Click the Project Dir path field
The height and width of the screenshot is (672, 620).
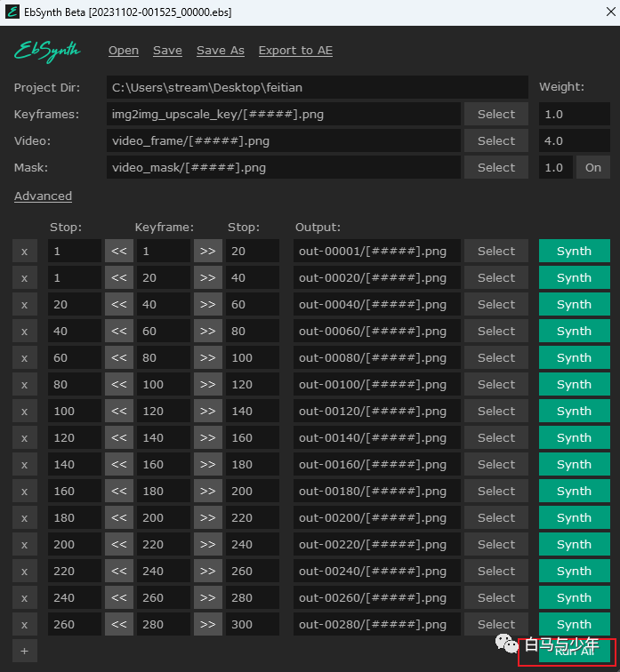pyautogui.click(x=318, y=87)
